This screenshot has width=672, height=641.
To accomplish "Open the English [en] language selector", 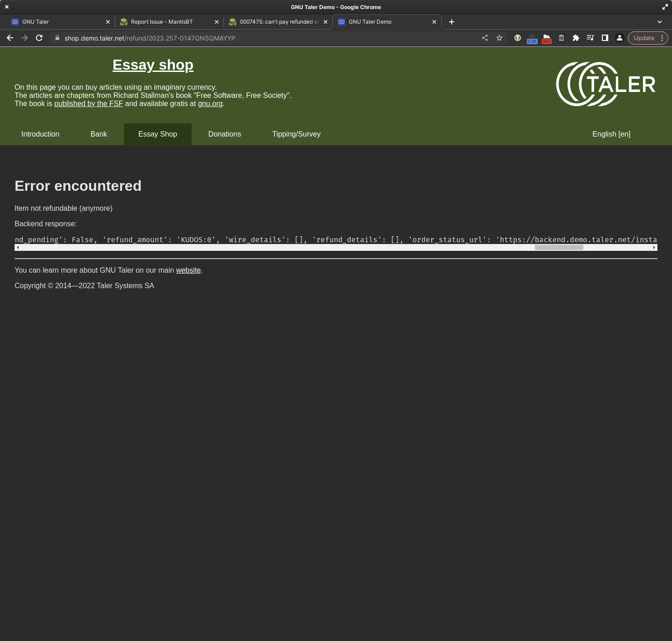I will (611, 134).
